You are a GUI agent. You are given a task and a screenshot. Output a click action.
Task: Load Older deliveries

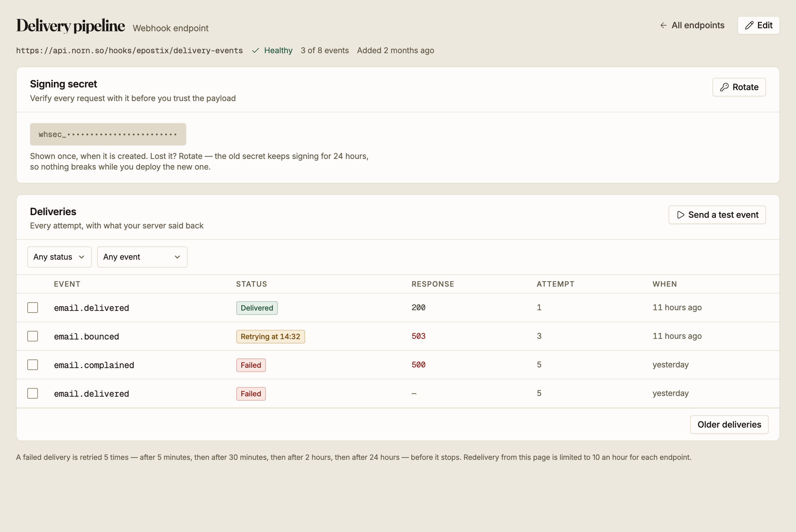(729, 425)
